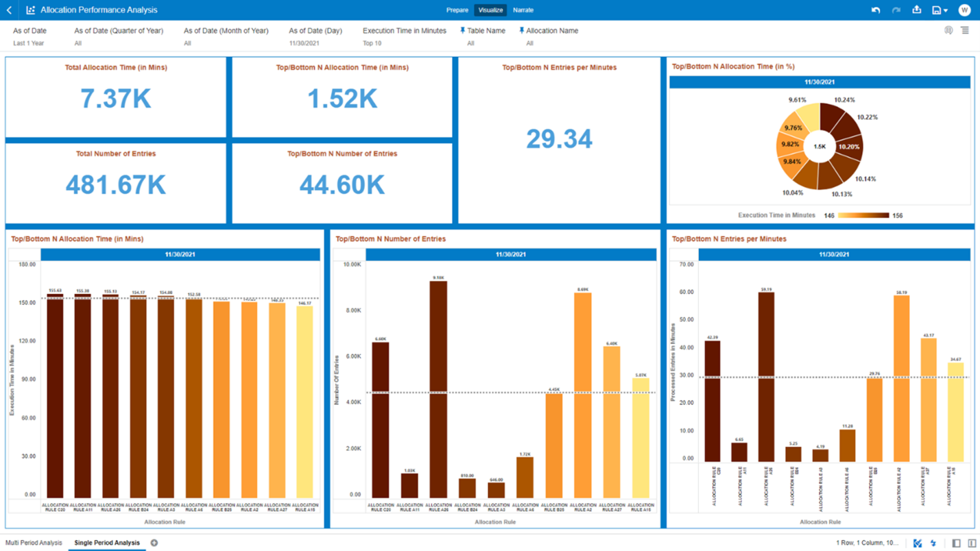980x551 pixels.
Task: Click the lightning bolt icon in status bar
Action: (x=933, y=543)
